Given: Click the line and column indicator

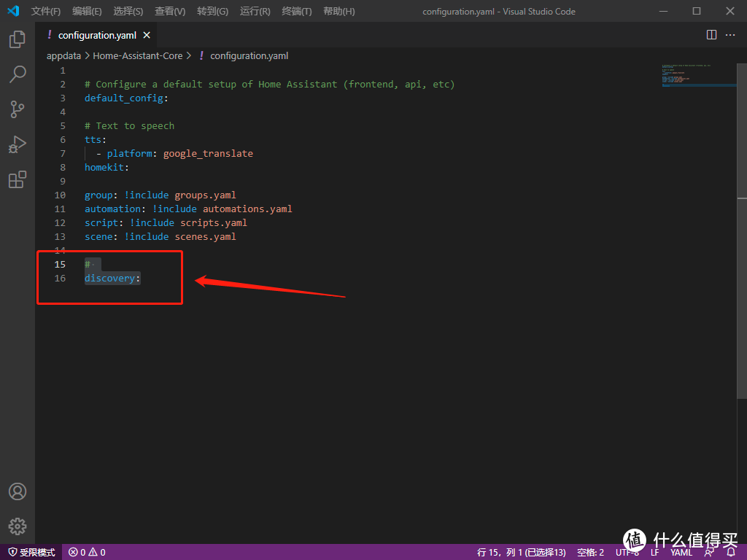Looking at the screenshot, I should [x=521, y=553].
